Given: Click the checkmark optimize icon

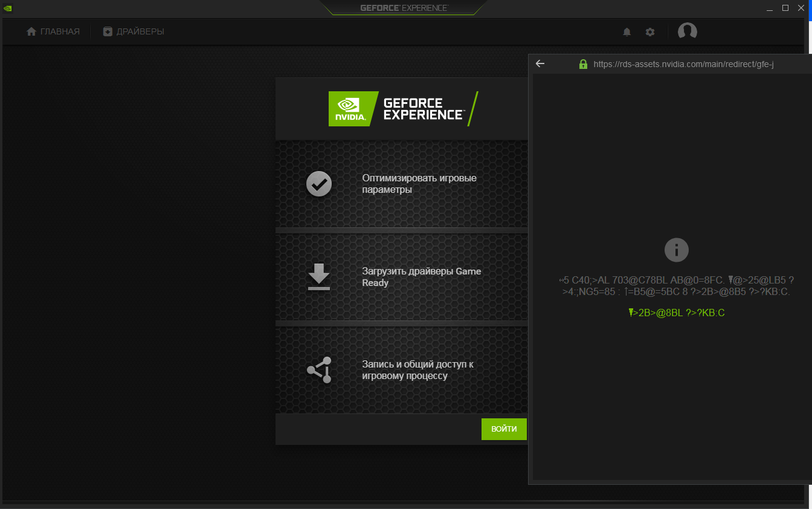Looking at the screenshot, I should point(319,184).
